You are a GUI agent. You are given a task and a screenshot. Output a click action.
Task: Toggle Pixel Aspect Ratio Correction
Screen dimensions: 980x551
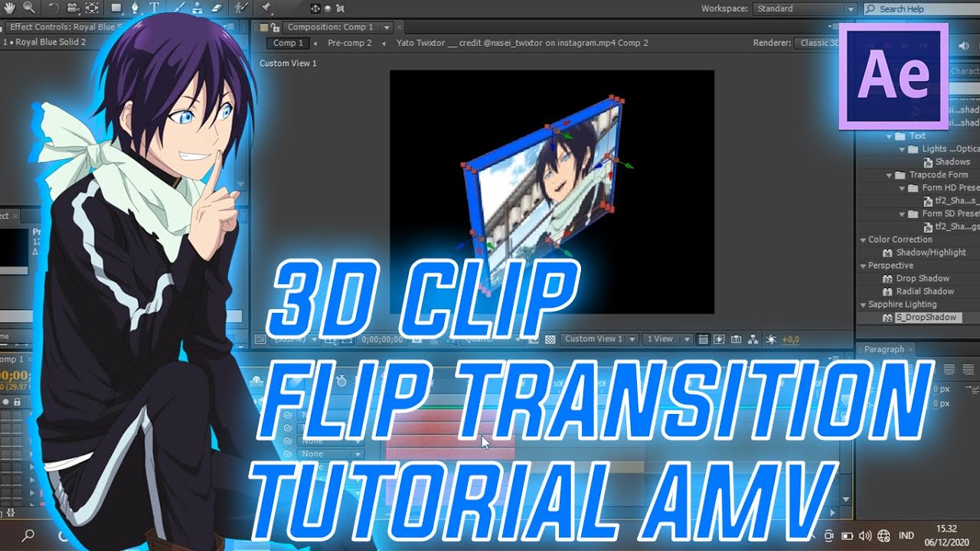(x=703, y=339)
